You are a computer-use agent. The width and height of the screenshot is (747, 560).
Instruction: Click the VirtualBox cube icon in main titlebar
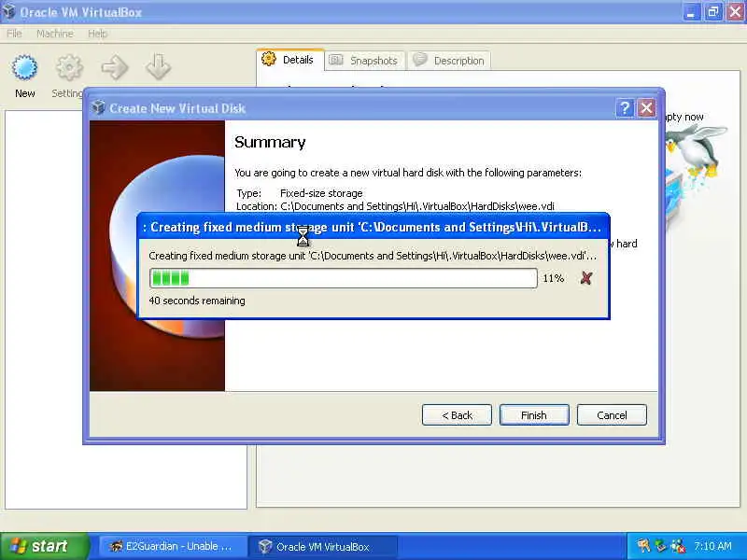(x=8, y=11)
